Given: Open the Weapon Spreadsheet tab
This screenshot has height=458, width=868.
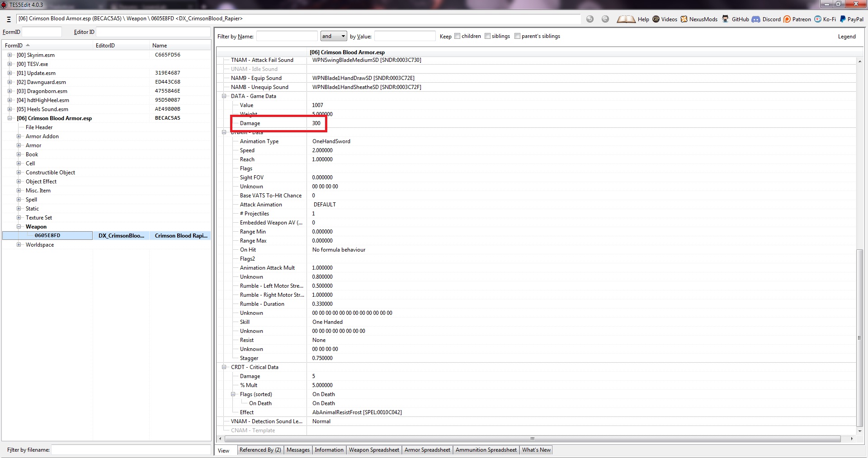Looking at the screenshot, I should (374, 450).
